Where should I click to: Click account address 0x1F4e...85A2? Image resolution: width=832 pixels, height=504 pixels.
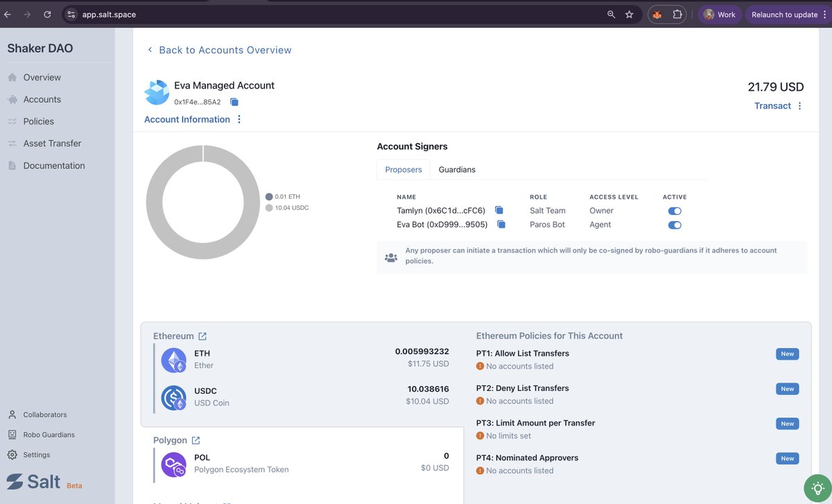click(198, 102)
